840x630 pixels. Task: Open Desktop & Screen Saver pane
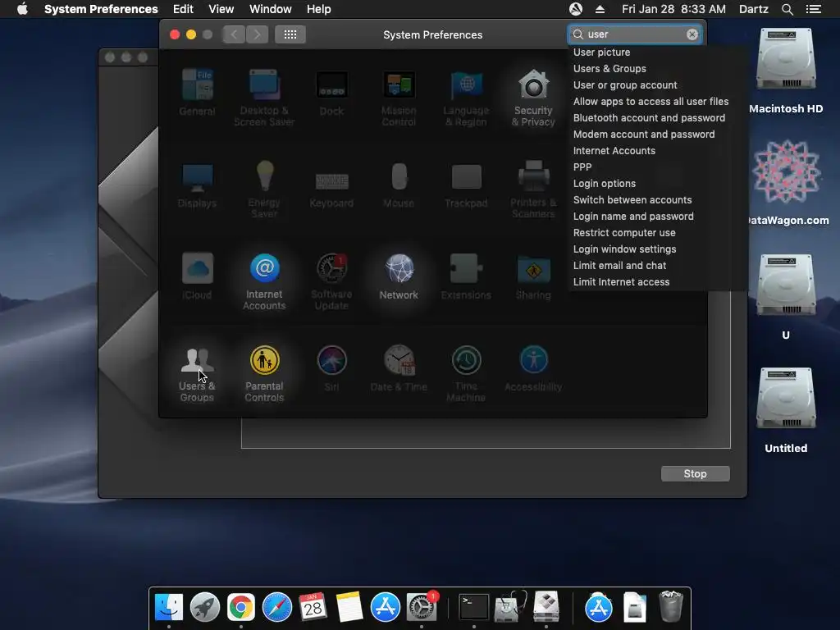264,98
